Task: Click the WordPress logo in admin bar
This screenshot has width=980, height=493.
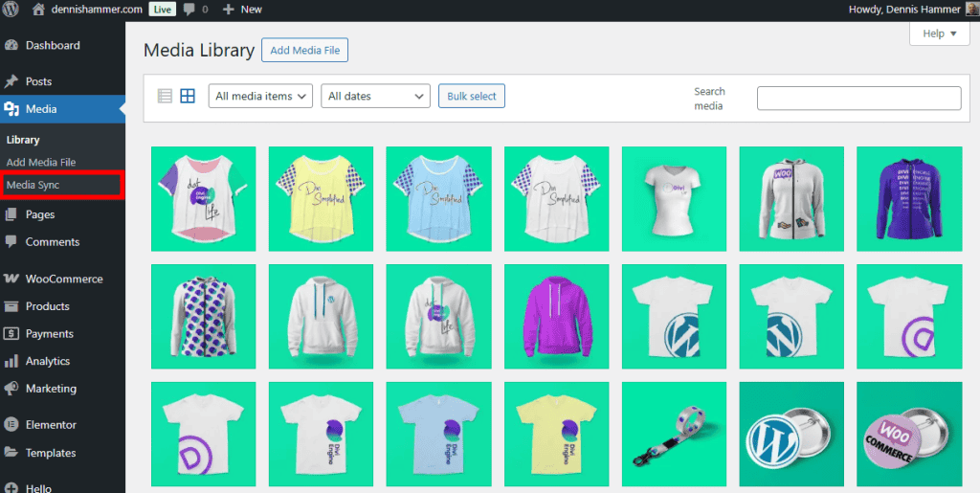Action: [x=11, y=9]
